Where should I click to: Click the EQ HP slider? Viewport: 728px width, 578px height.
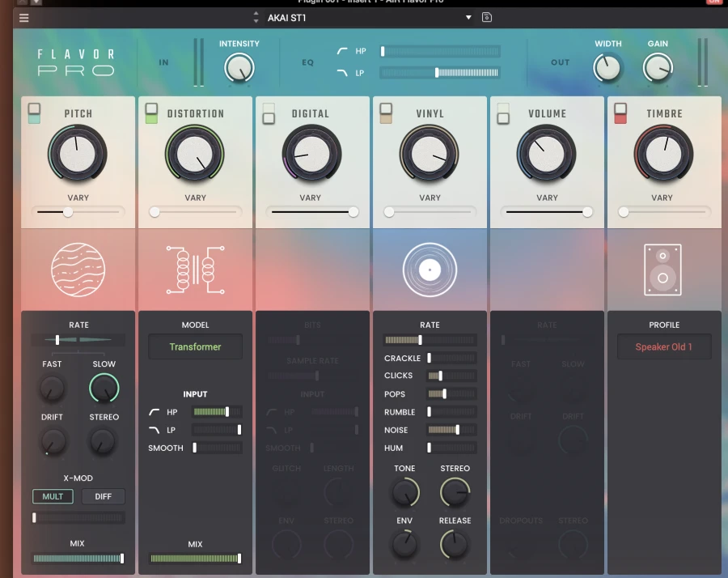pos(440,51)
